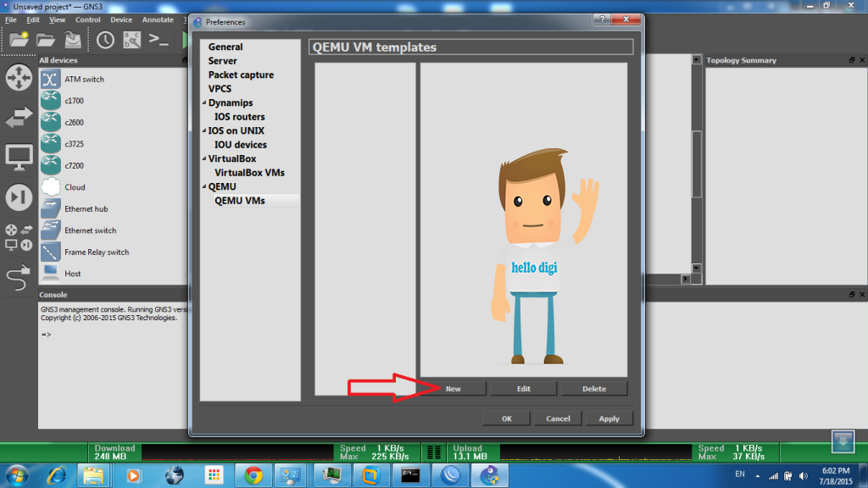
Task: Collapse the IOS on UNIX section
Action: (204, 130)
